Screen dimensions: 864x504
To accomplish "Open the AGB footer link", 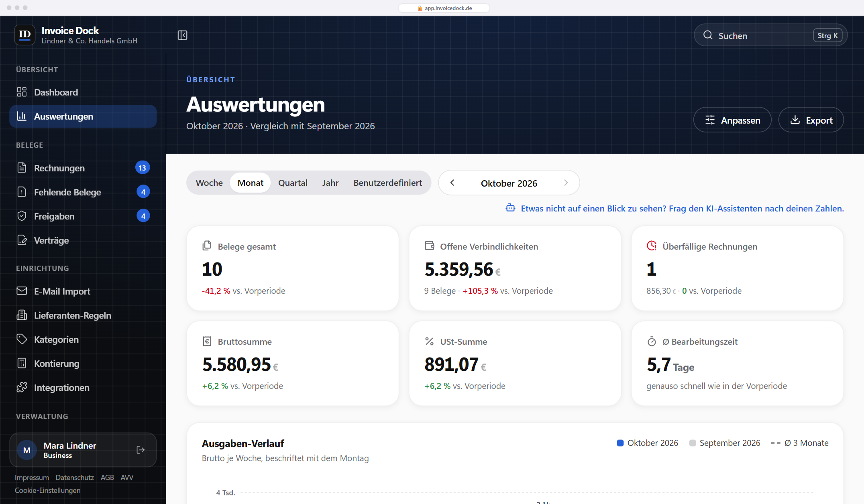I will 107,478.
